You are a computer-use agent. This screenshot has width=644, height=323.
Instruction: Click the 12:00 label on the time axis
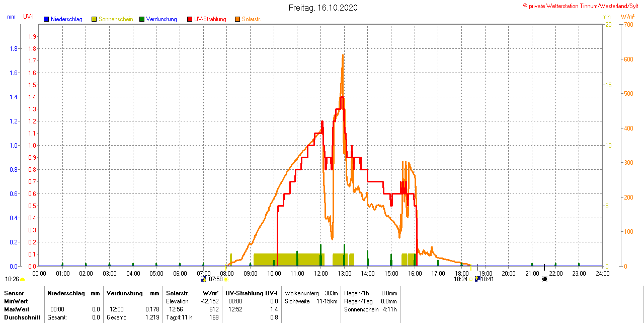click(x=321, y=273)
